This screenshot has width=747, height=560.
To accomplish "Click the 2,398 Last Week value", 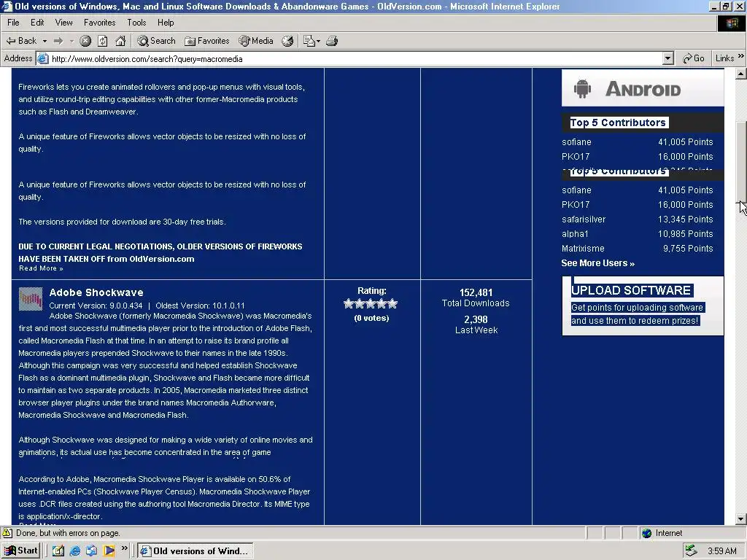I will coord(476,319).
